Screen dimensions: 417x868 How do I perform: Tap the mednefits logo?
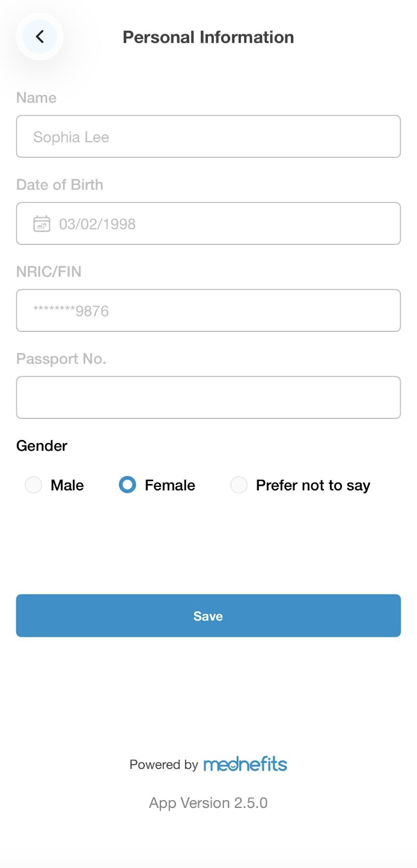click(x=245, y=764)
